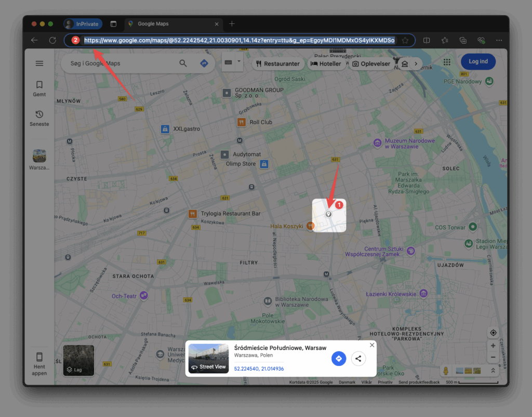Screen dimensions: 532x417
Task: Open directions from the search box icon
Action: [204, 63]
